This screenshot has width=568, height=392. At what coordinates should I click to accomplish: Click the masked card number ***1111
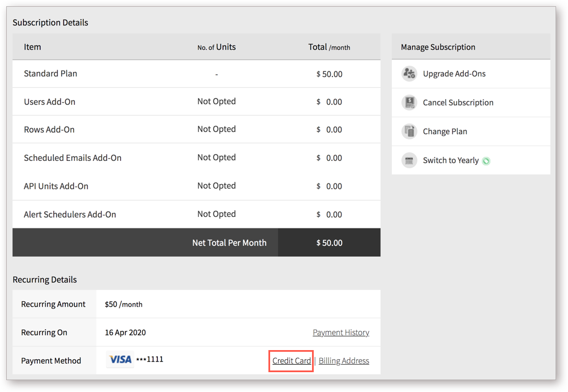coord(150,359)
